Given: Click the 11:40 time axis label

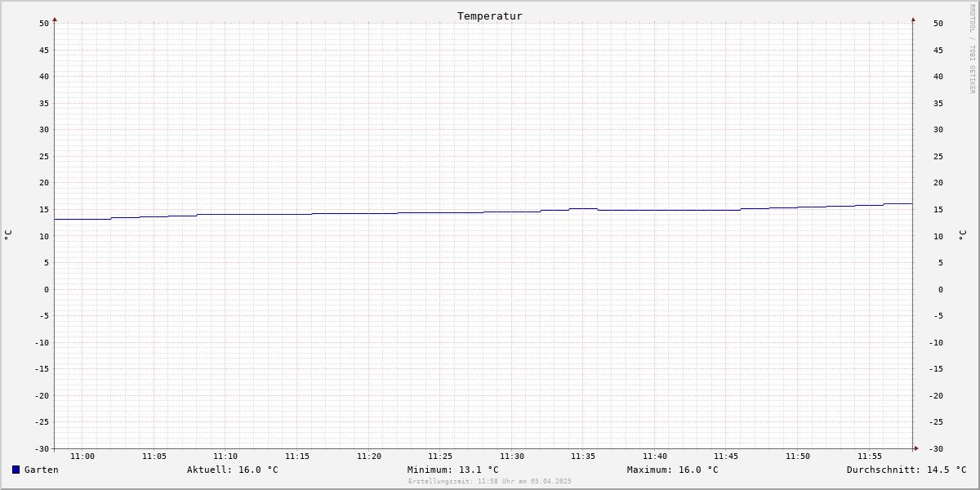Looking at the screenshot, I should coord(655,457).
